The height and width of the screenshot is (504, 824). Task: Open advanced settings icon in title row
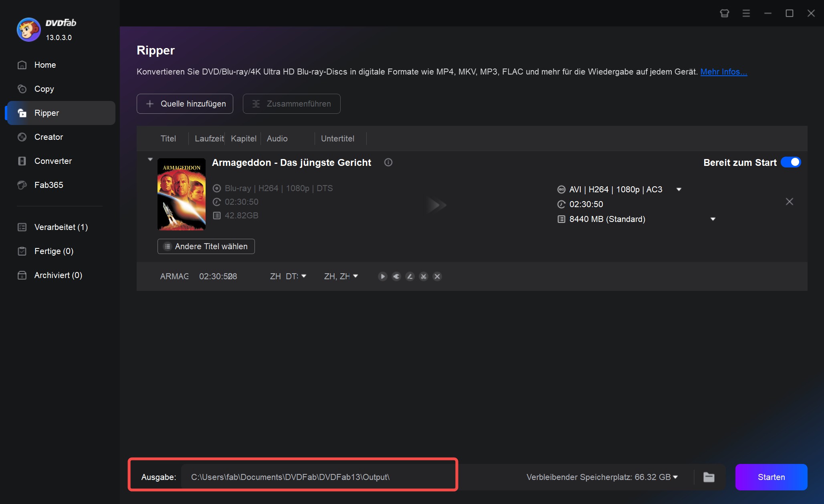pyautogui.click(x=396, y=276)
